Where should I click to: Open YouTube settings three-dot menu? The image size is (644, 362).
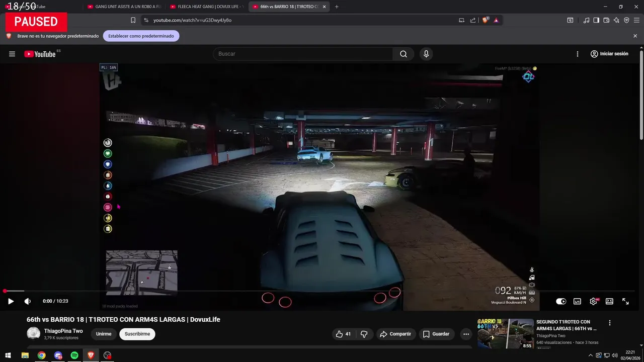(x=578, y=54)
